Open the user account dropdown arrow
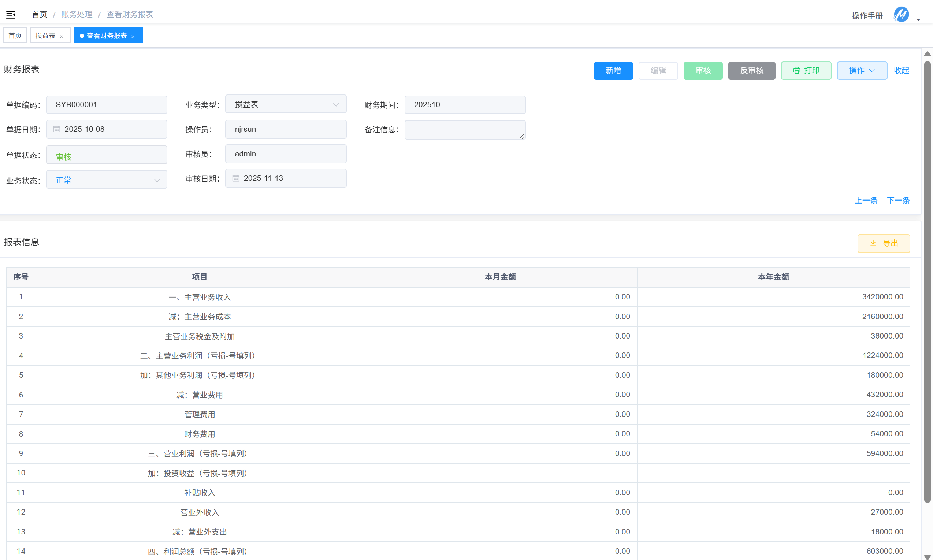Screen dimensions: 933x560 918,19
